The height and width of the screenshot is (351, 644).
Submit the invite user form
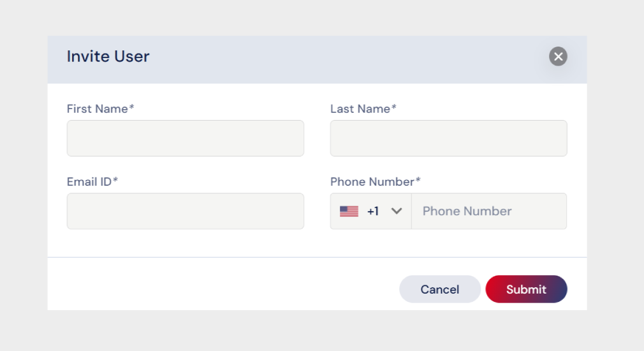tap(526, 289)
